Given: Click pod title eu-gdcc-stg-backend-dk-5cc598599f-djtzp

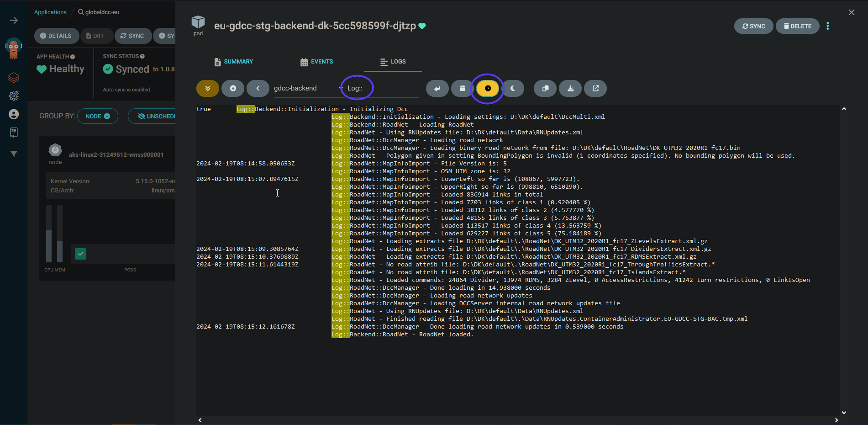Looking at the screenshot, I should point(315,26).
